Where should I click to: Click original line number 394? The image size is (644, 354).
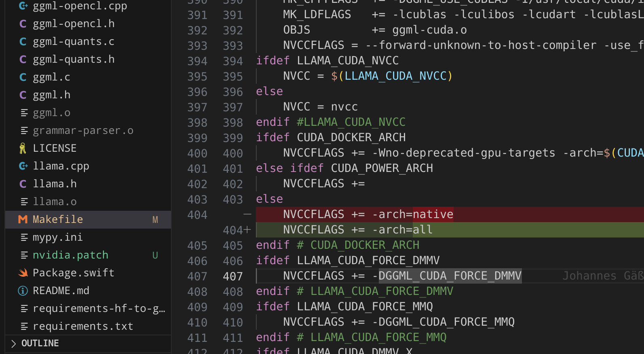pos(197,61)
